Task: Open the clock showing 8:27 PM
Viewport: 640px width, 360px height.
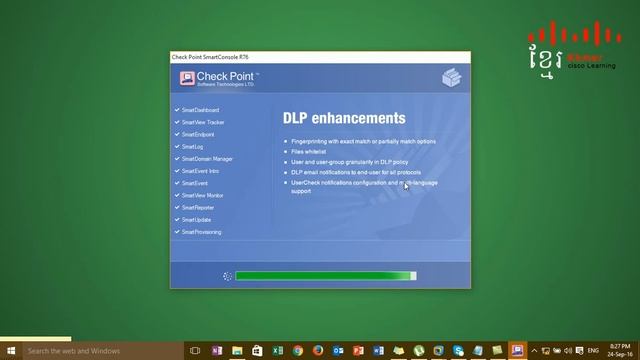Action: point(620,351)
